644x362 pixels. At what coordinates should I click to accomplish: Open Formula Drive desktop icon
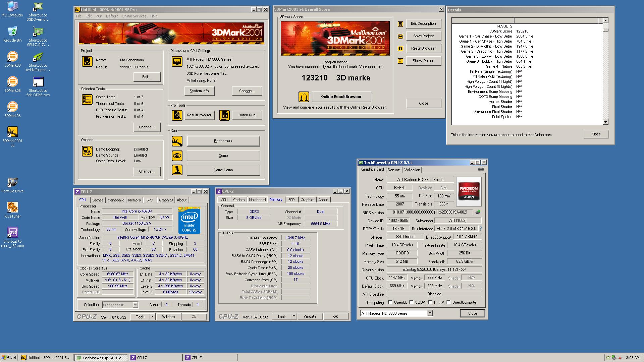(x=12, y=185)
